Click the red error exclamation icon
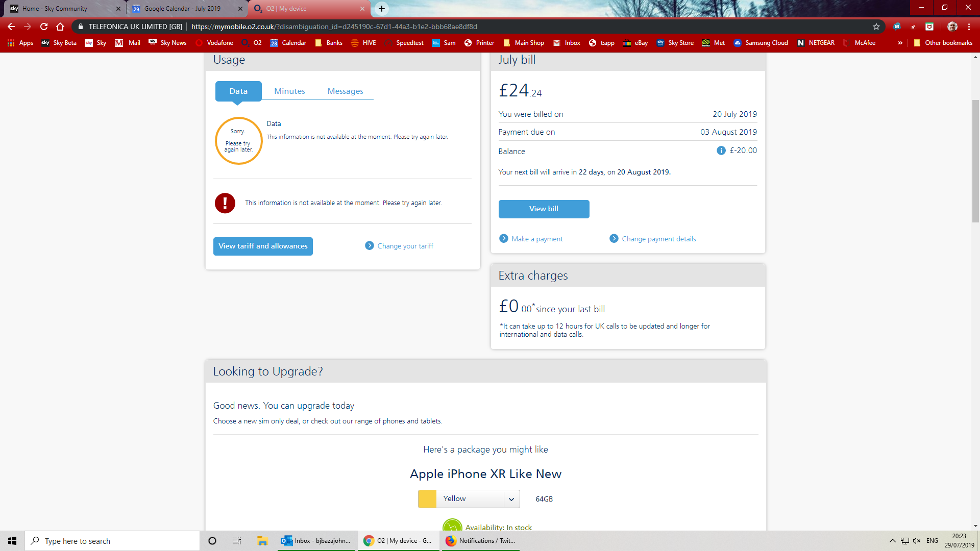The width and height of the screenshot is (980, 551). pos(225,203)
